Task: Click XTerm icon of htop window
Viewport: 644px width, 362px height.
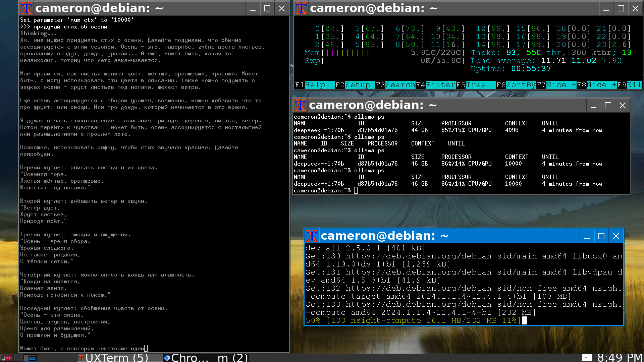Action: coord(301,8)
